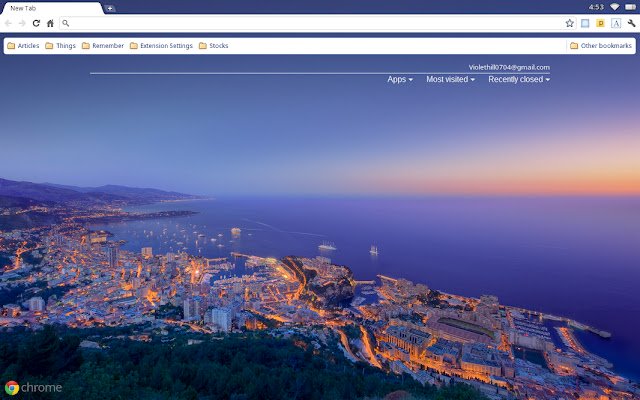The height and width of the screenshot is (400, 640).
Task: Expand the Most visited menu
Action: (451, 79)
